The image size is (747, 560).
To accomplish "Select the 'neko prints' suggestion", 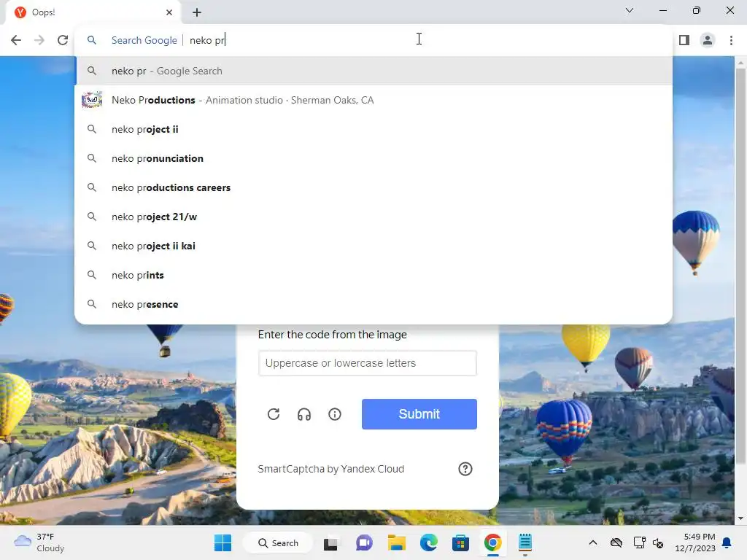I will [373, 275].
